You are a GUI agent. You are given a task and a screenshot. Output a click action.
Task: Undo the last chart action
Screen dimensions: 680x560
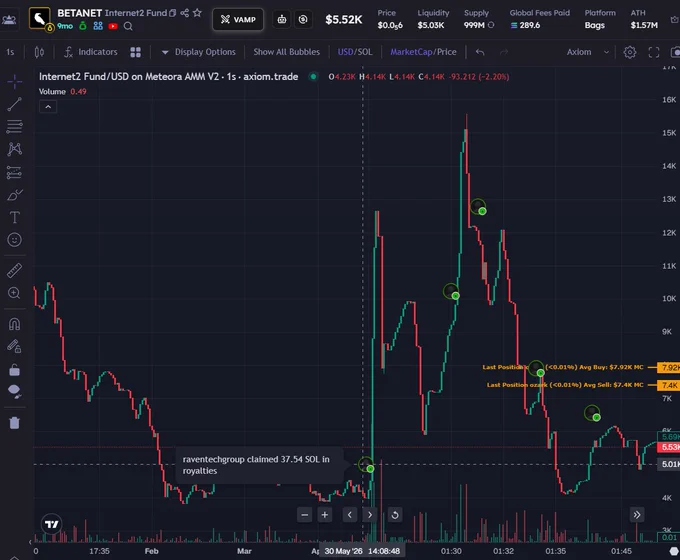(480, 52)
